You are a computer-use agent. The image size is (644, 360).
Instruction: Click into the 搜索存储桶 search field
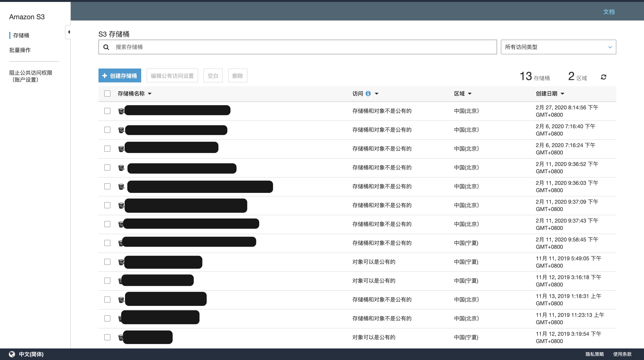(x=300, y=47)
